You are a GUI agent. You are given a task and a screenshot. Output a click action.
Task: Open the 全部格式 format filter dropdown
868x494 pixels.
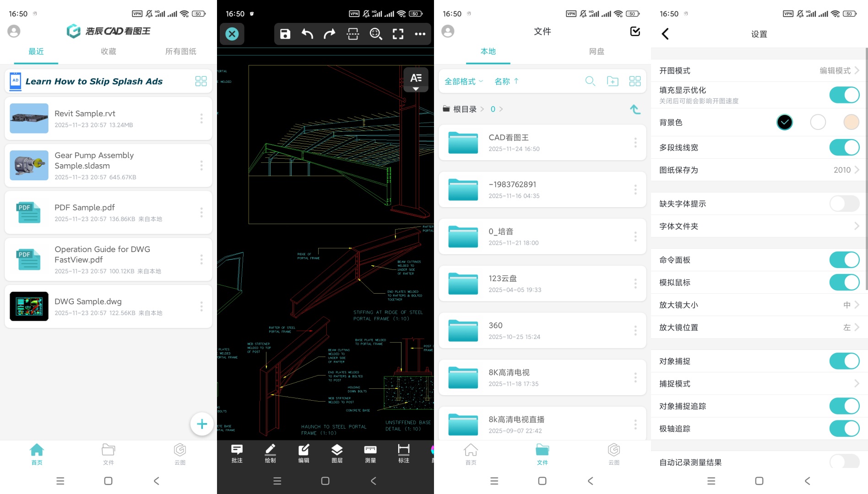463,81
